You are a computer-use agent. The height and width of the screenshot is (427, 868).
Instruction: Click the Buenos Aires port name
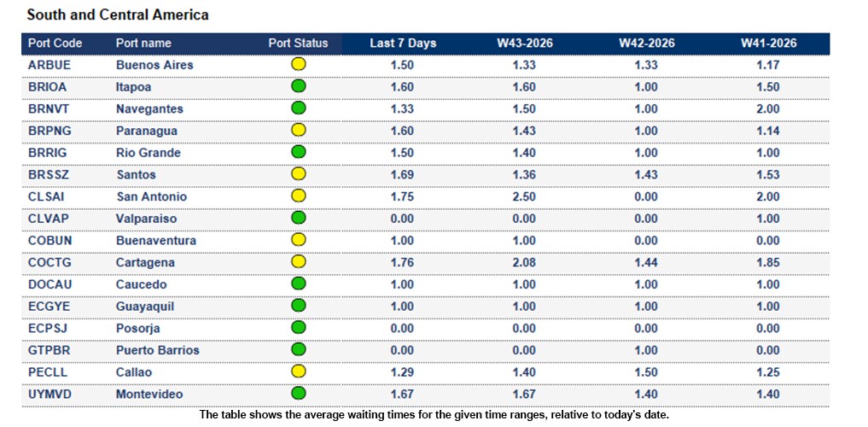point(154,65)
